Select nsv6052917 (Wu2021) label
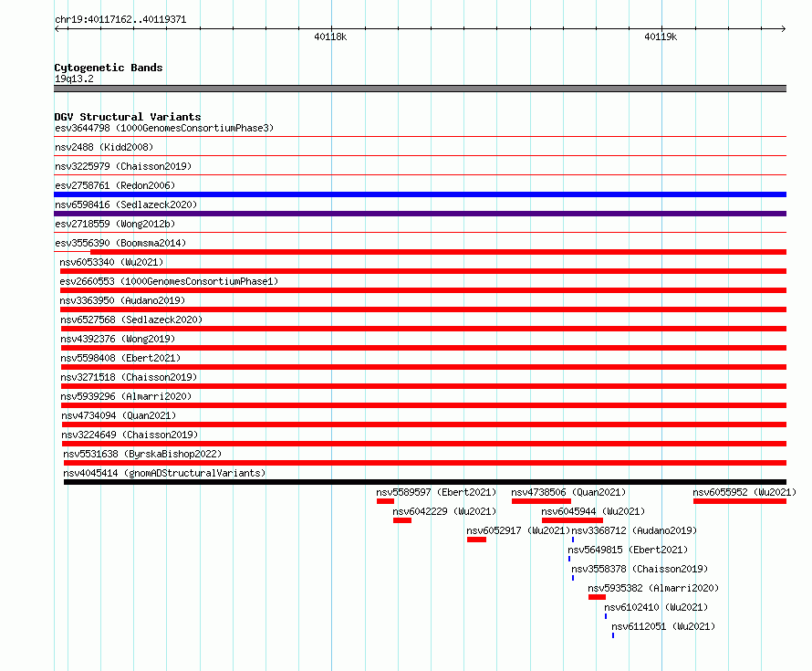This screenshot has width=812, height=671. [518, 530]
